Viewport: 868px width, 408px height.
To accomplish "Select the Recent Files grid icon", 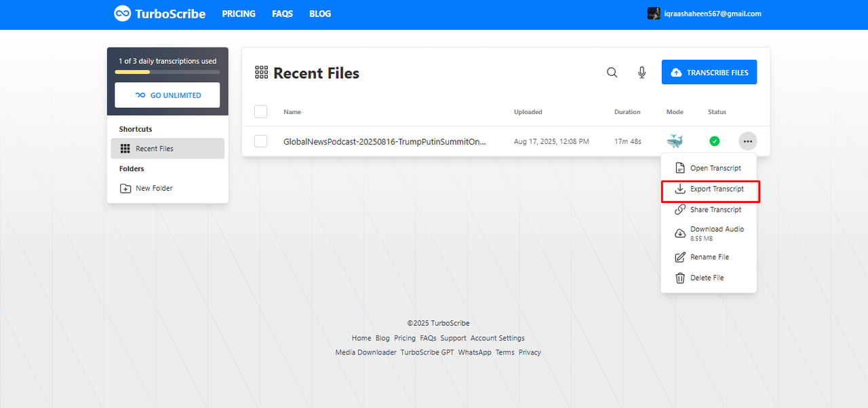I will click(x=262, y=72).
